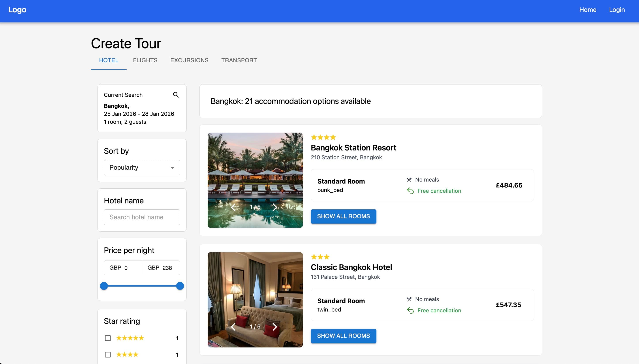Next image arrow on Bangkok Station Resort photo

(274, 207)
